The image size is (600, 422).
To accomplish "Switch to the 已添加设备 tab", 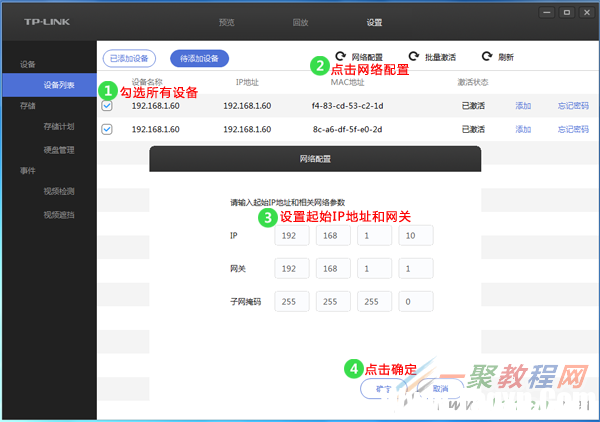I will click(x=129, y=59).
